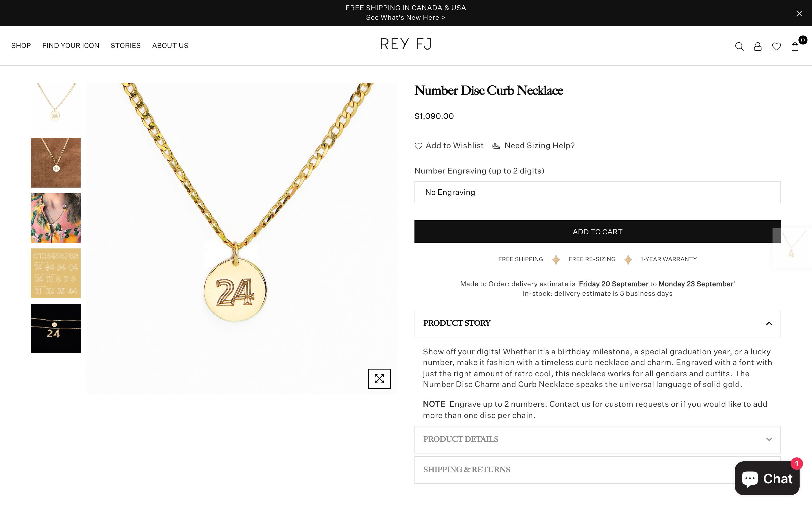The image size is (812, 507).
Task: Click the measuring tape sizing icon
Action: [x=495, y=146]
